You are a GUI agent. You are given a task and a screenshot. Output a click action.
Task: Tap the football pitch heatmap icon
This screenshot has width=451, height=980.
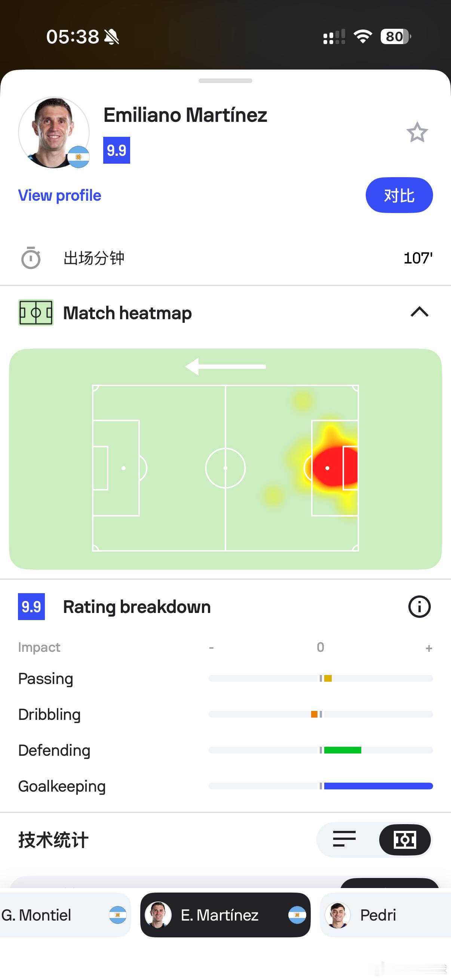click(36, 313)
